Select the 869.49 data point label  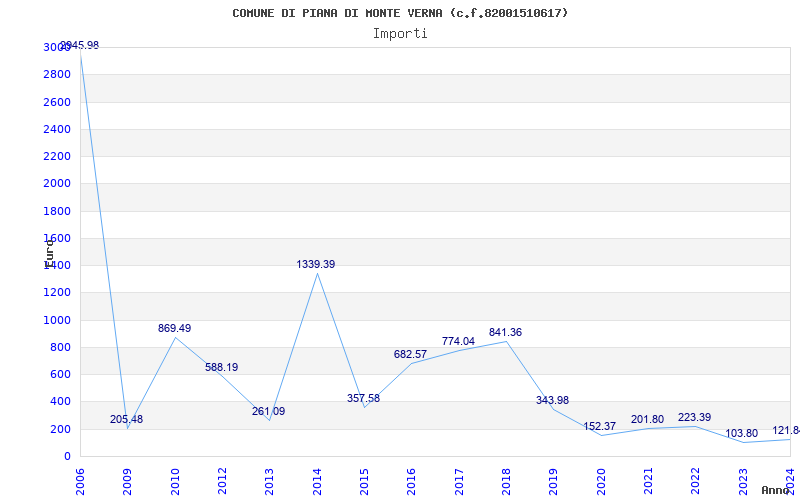pos(174,328)
